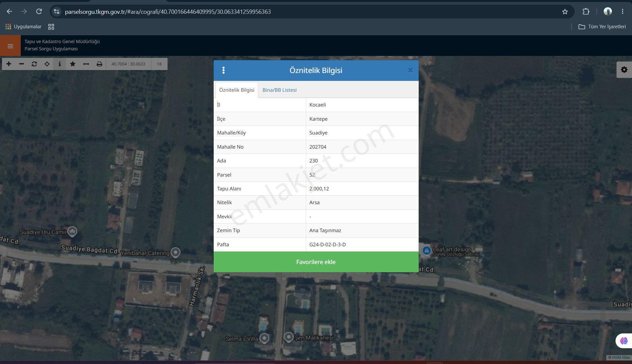Open browser extensions puzzle icon

click(586, 12)
